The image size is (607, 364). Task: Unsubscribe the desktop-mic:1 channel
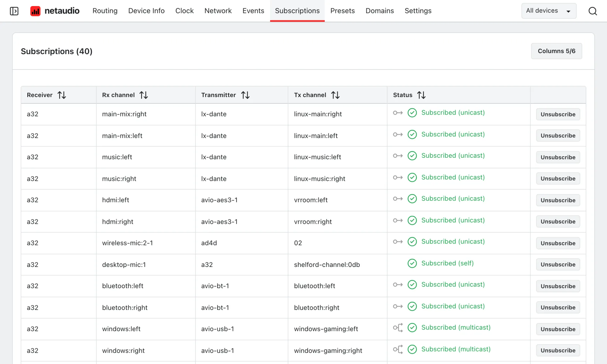coord(558,265)
